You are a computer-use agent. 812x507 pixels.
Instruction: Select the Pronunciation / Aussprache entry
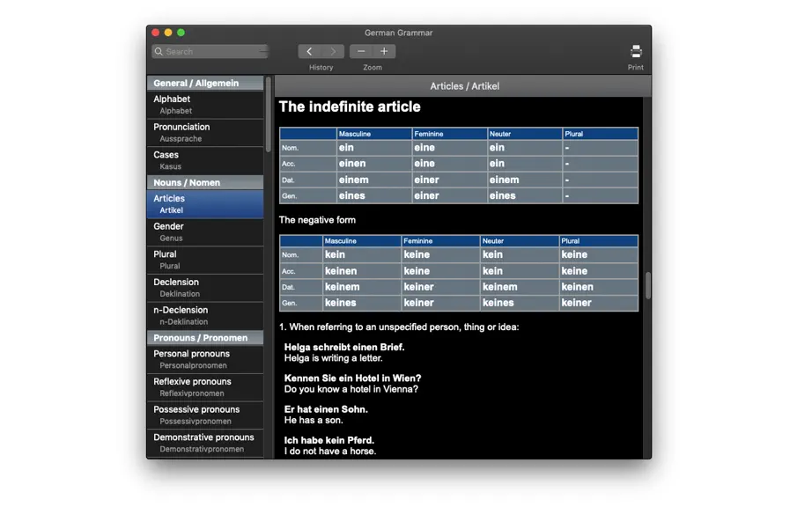click(205, 132)
